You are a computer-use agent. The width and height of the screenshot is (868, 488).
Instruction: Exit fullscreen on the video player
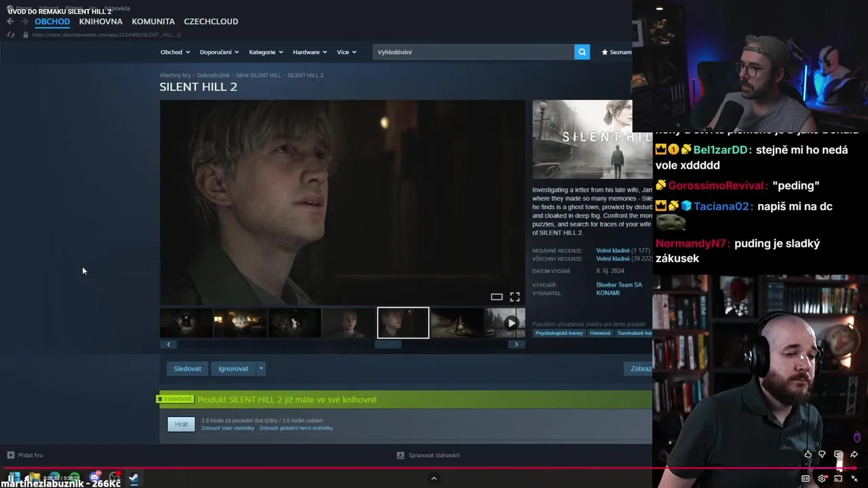tap(855, 479)
